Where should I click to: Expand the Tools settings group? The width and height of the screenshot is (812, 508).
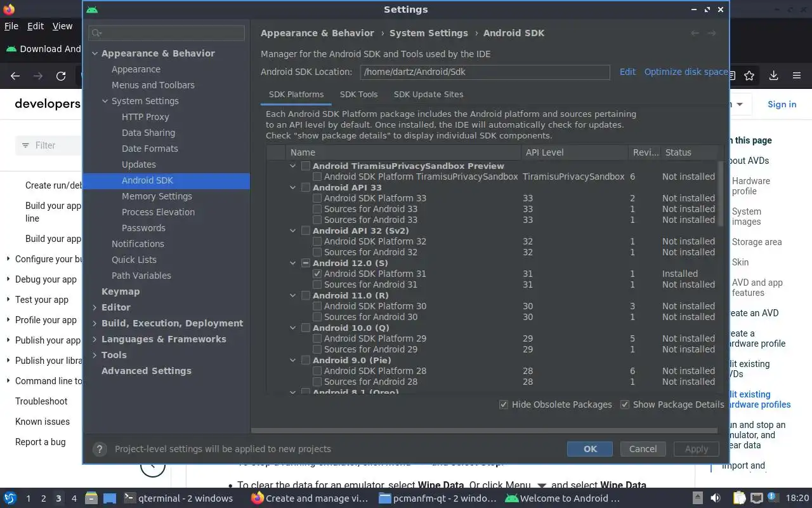coord(95,355)
